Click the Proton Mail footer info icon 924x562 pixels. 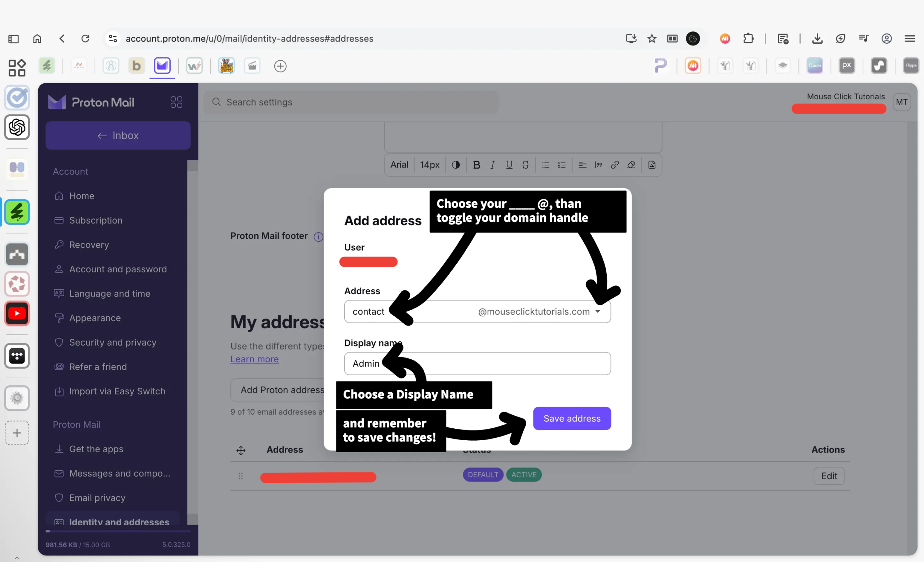[x=318, y=237]
